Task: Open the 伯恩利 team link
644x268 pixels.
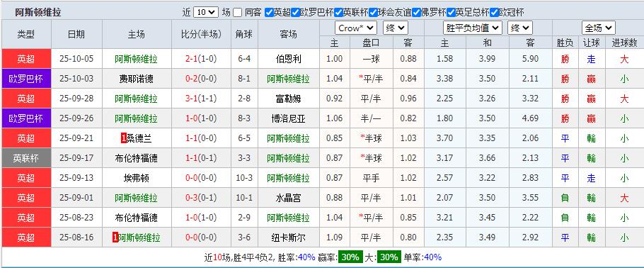Action: click(288, 59)
